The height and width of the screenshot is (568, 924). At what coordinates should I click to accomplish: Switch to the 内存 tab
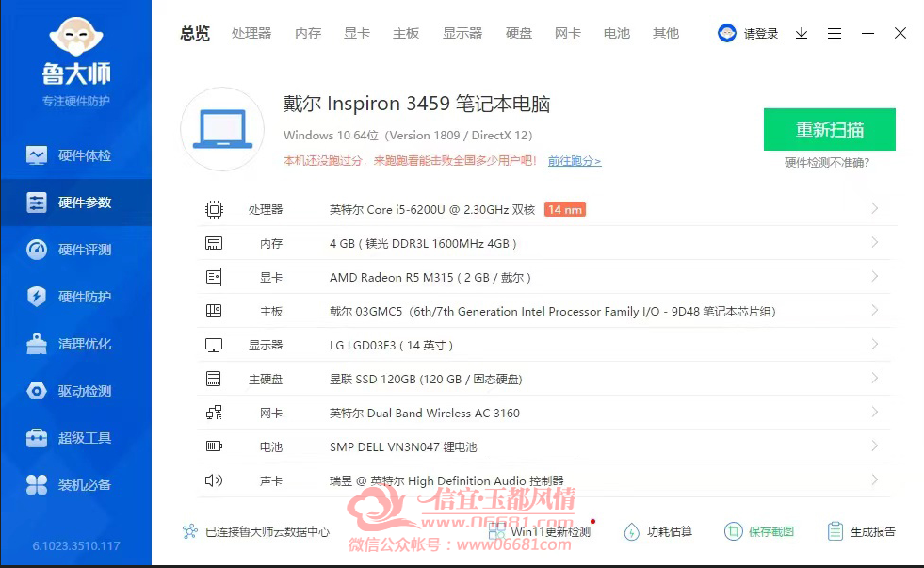coord(308,34)
